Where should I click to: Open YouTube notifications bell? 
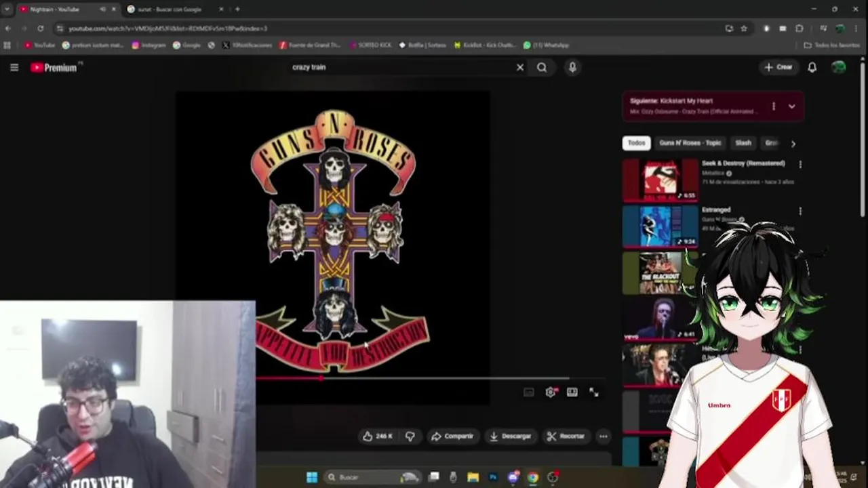pyautogui.click(x=812, y=67)
